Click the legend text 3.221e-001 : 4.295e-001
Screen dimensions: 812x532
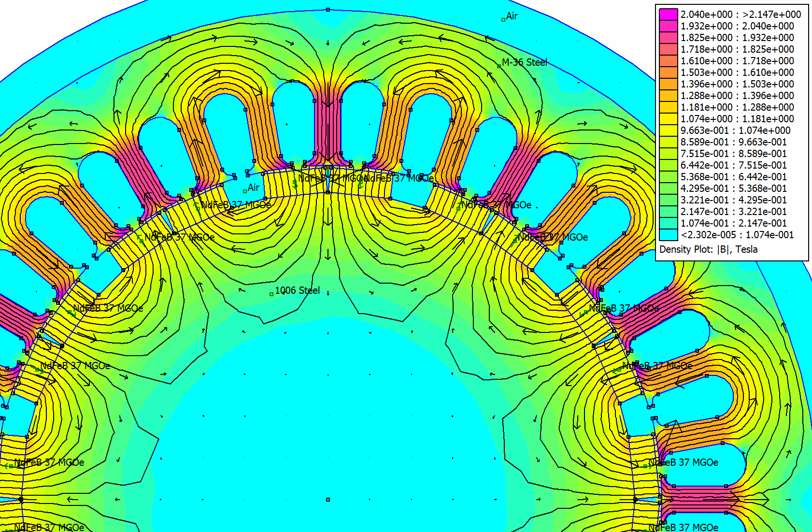(x=733, y=200)
